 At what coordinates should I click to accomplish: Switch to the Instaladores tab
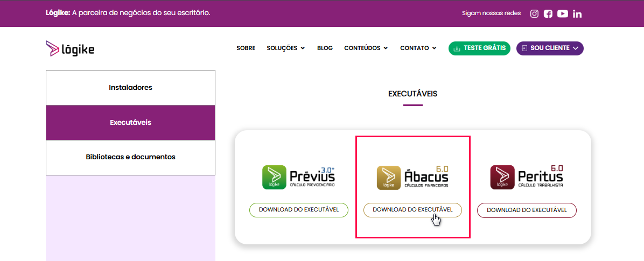(131, 88)
